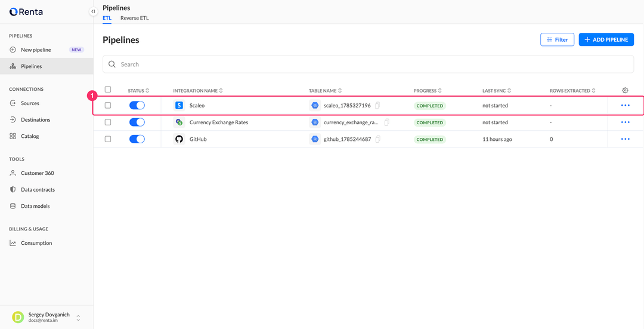Screen dimensions: 644x329
Task: Switch to the Reverse ETL tab
Action: (x=134, y=18)
